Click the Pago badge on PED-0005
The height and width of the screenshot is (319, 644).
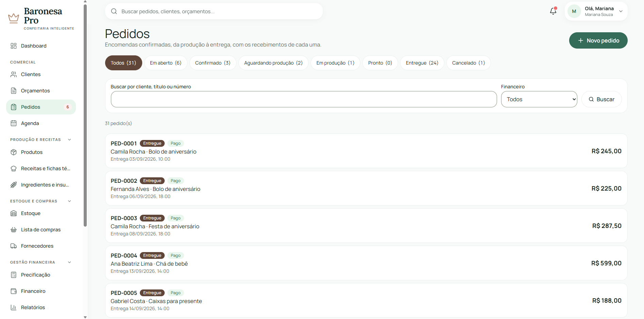(x=176, y=293)
